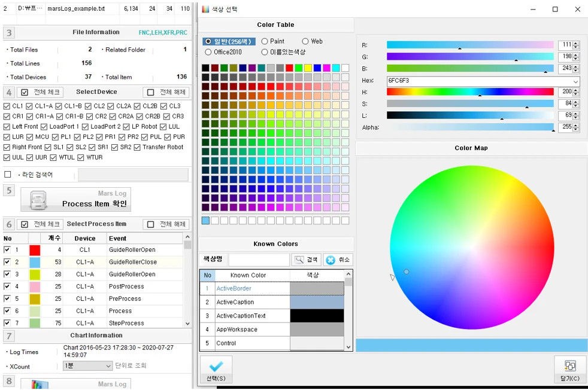Uncheck the LoadPort 2 checkbox
Image resolution: width=588 pixels, height=390 pixels.
(x=85, y=127)
